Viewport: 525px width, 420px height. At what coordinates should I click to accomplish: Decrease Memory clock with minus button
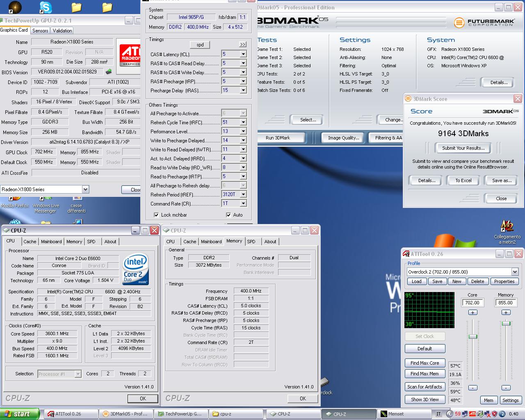click(506, 388)
